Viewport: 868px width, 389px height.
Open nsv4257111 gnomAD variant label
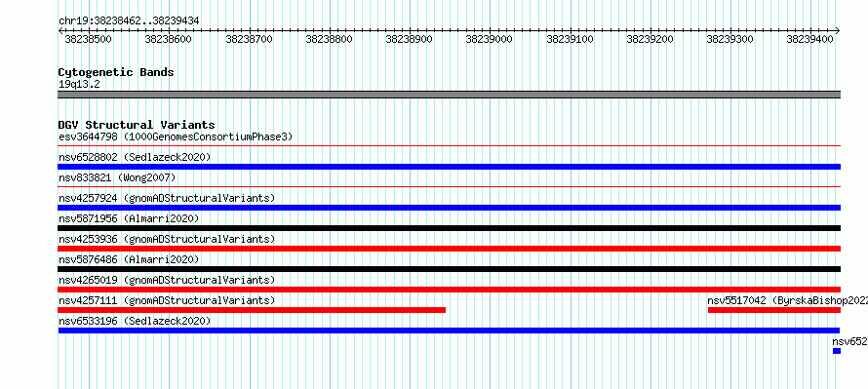(x=167, y=300)
